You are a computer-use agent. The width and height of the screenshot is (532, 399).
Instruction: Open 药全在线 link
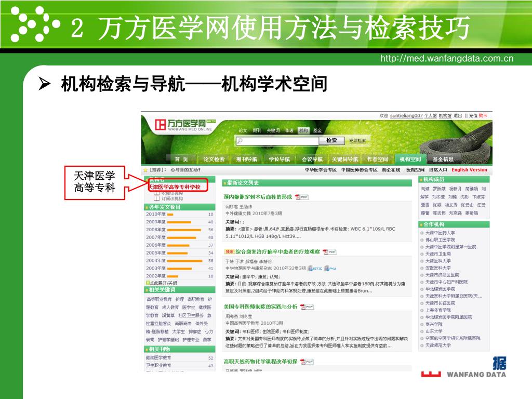click(391, 170)
